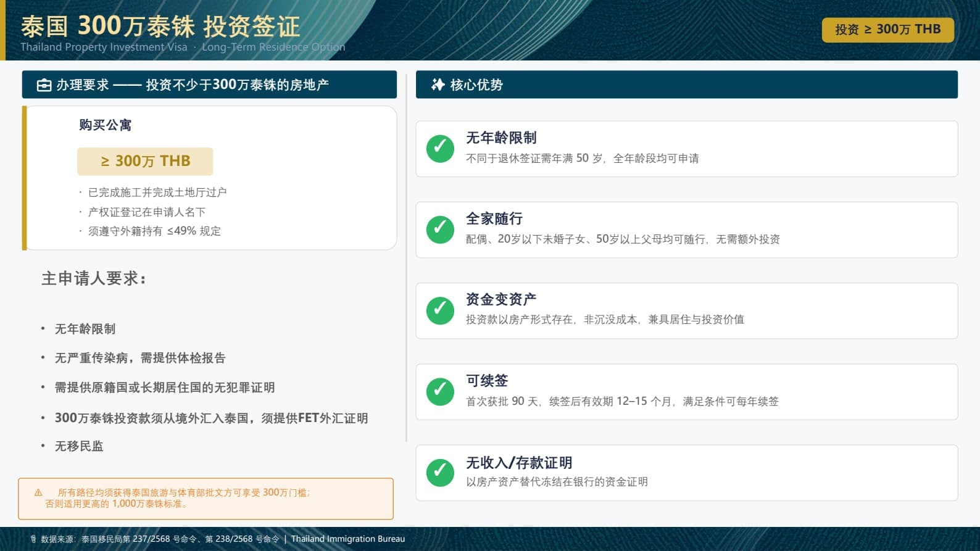The width and height of the screenshot is (980, 551).
Task: Select the line 已完成施工并完成土地厅过户
Action: (x=157, y=193)
